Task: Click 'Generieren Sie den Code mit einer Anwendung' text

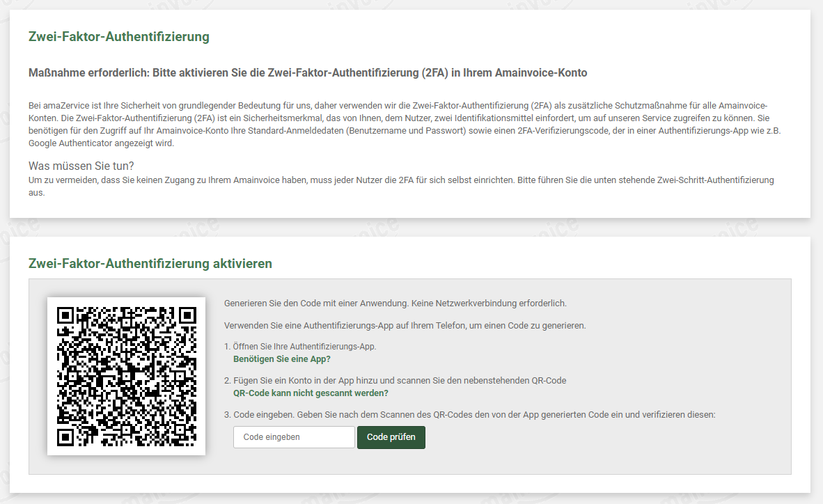Action: pyautogui.click(x=395, y=304)
